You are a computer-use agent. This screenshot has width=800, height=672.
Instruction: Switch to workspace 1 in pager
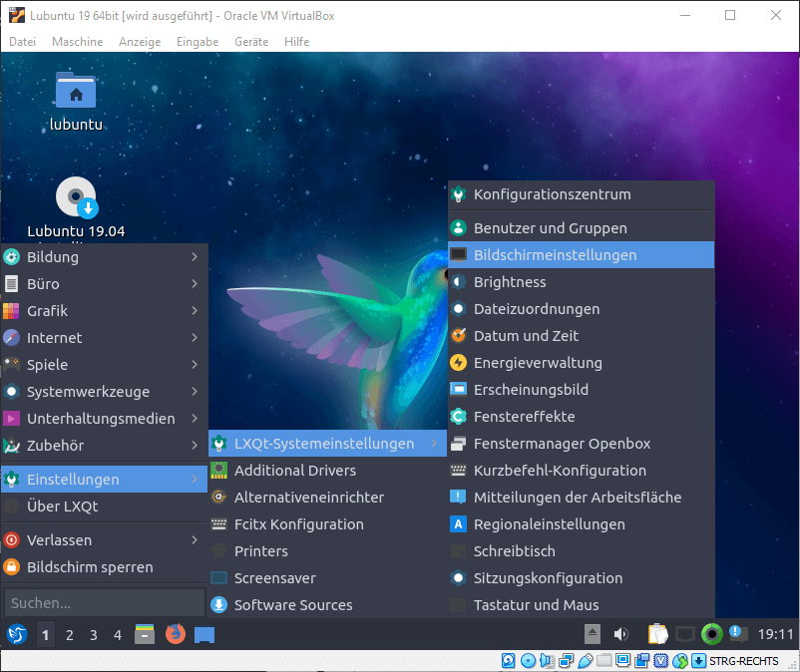pos(46,635)
